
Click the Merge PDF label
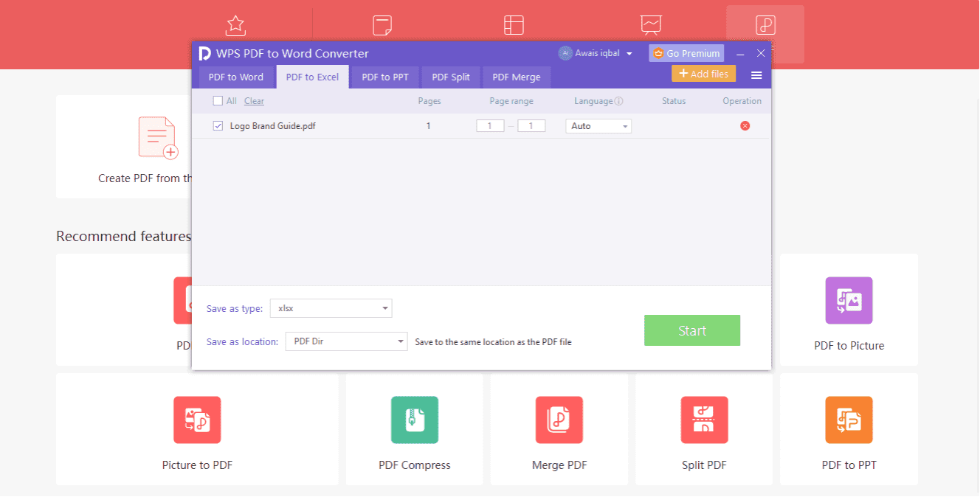click(559, 465)
